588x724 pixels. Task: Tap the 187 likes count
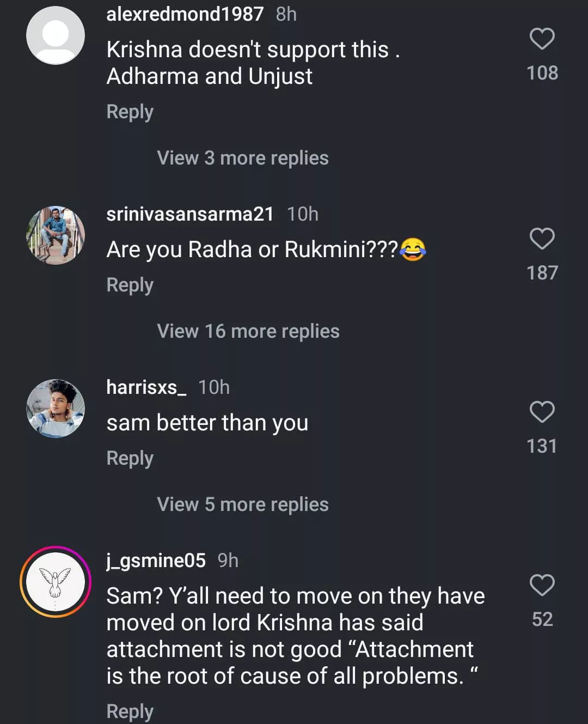tap(542, 273)
